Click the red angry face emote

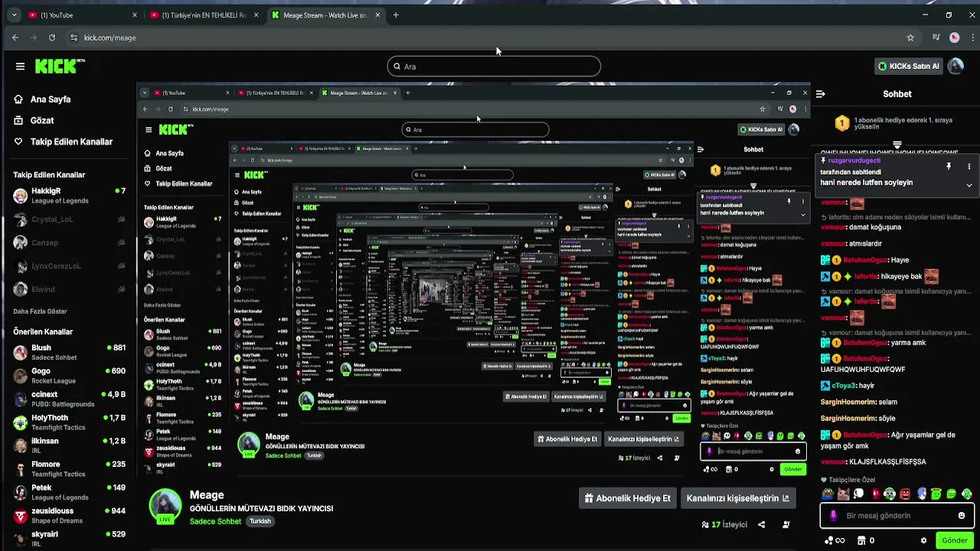906,494
